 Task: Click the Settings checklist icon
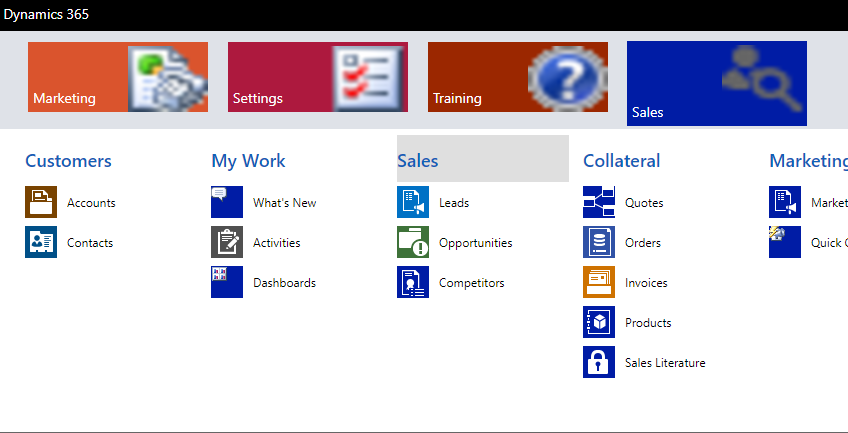click(x=370, y=78)
